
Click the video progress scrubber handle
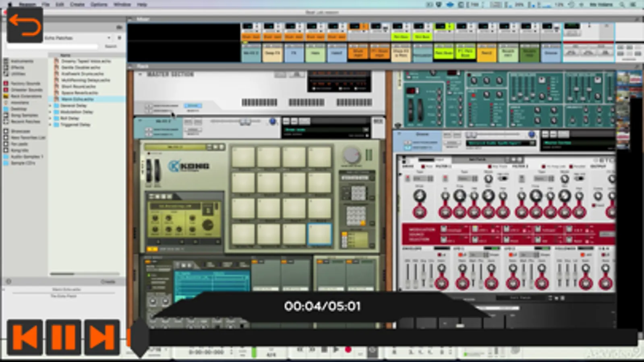[x=140, y=338]
